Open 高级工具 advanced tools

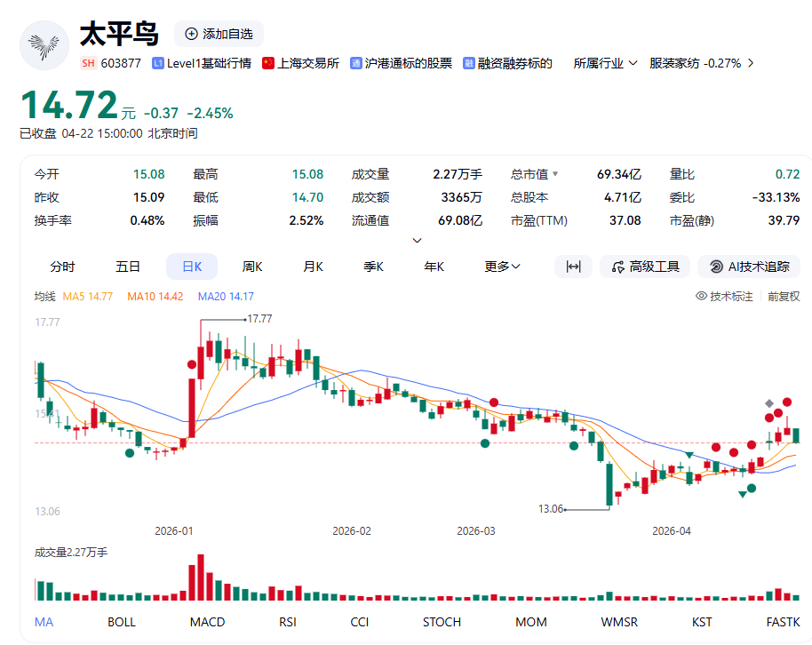[645, 267]
